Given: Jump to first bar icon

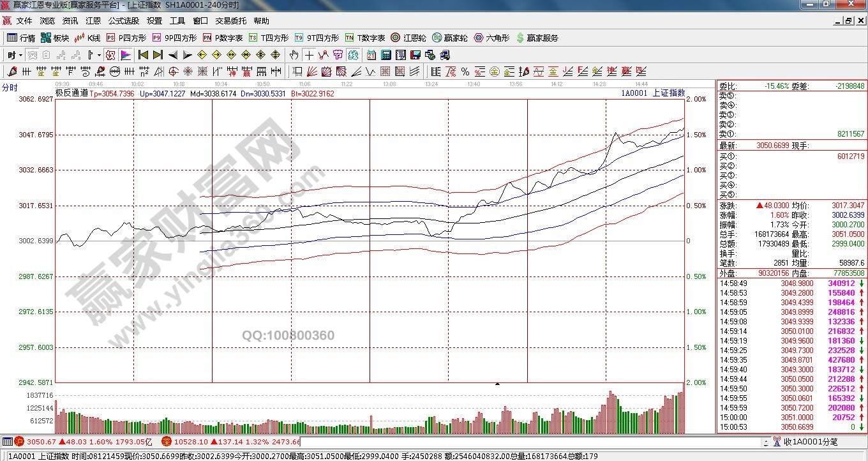Looking at the screenshot, I should pos(143,55).
